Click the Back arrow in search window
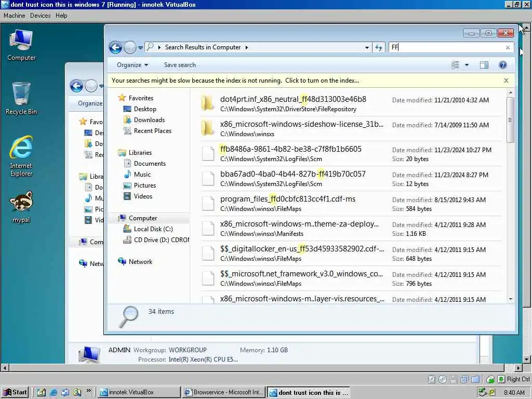This screenshot has height=399, width=532. (115, 47)
